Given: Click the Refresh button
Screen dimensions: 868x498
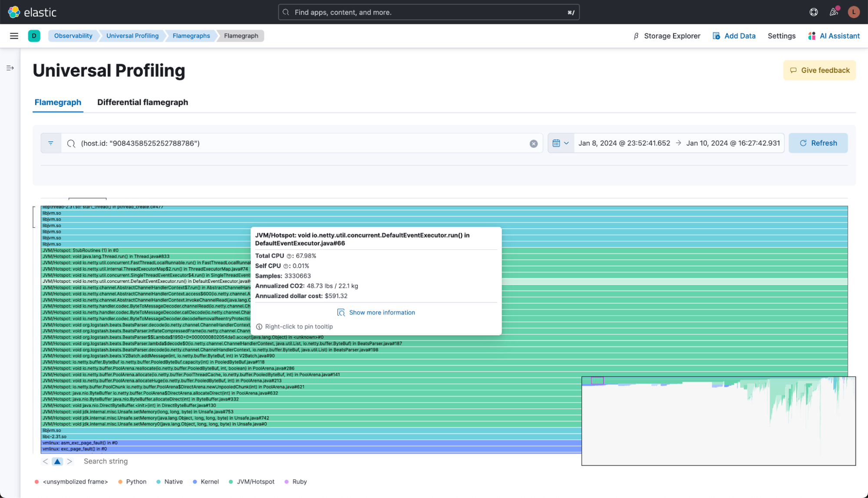Looking at the screenshot, I should [x=818, y=143].
